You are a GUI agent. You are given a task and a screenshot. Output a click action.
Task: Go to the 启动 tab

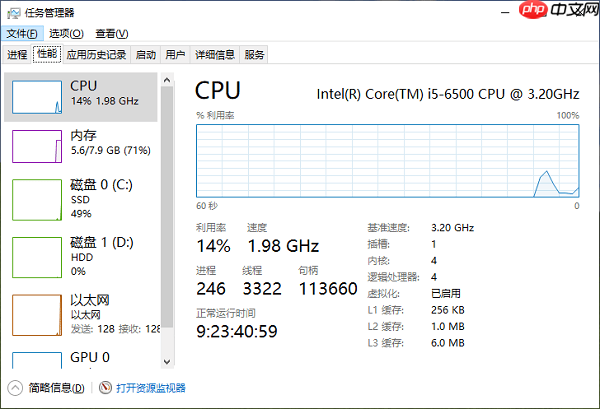(x=146, y=55)
